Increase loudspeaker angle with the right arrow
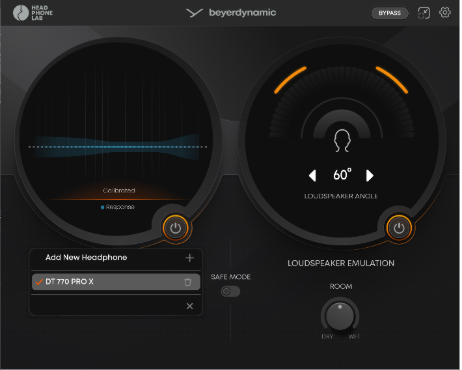This screenshot has height=370, width=462. pyautogui.click(x=370, y=176)
